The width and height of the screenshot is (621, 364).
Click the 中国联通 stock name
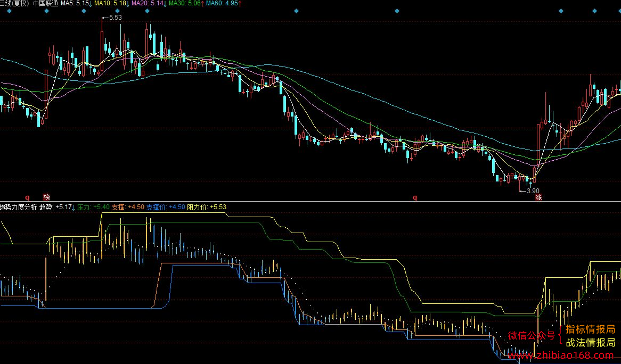pyautogui.click(x=46, y=4)
